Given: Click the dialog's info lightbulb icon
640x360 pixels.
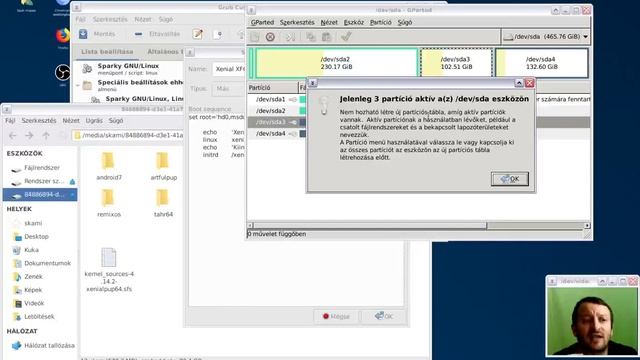Looking at the screenshot, I should [324, 106].
